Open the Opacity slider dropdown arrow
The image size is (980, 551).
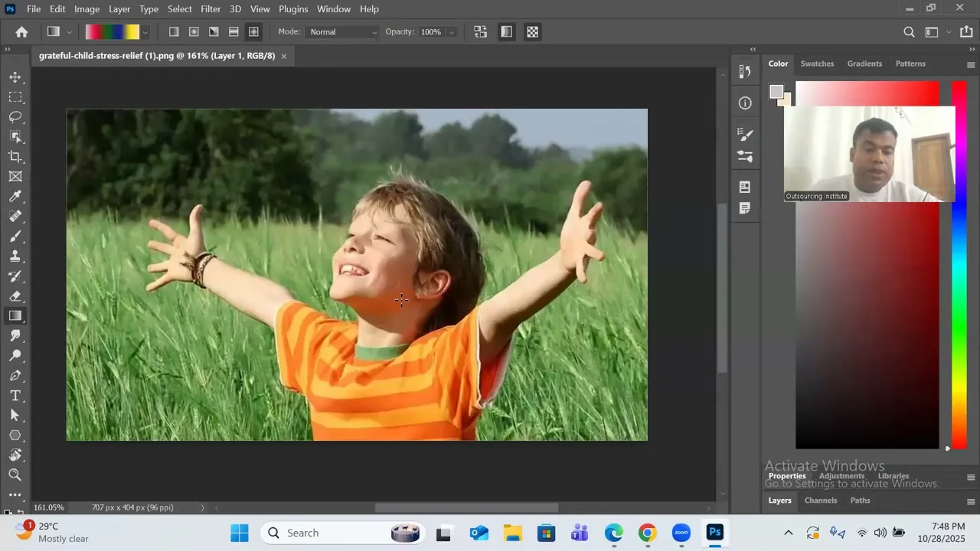point(452,32)
